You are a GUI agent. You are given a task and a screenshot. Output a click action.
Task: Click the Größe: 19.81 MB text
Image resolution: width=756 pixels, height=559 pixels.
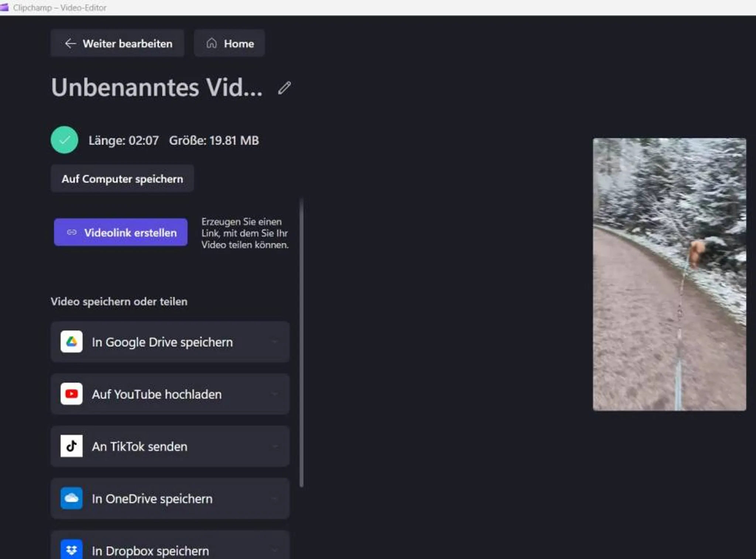pyautogui.click(x=214, y=140)
